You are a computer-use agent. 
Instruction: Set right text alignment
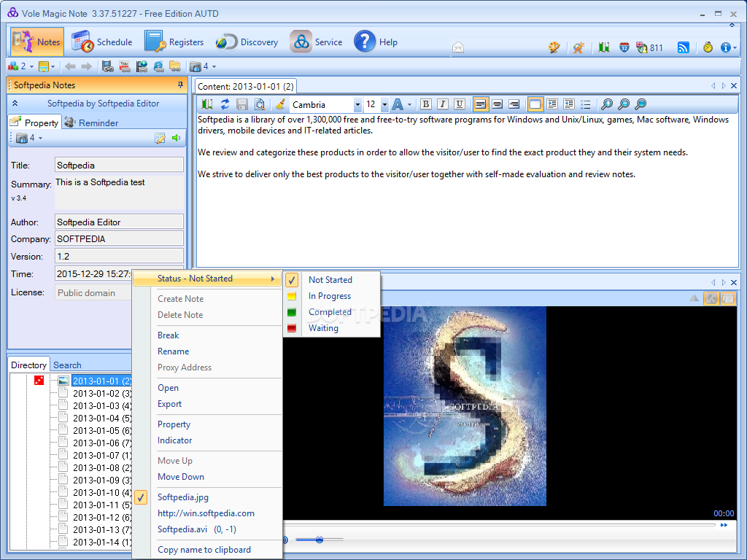pos(514,104)
